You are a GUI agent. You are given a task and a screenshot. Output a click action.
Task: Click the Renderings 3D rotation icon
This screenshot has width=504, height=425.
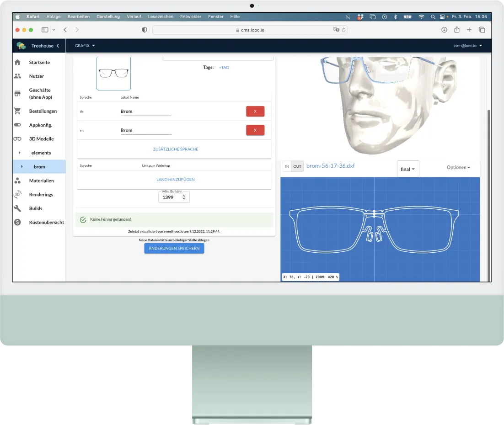(17, 194)
